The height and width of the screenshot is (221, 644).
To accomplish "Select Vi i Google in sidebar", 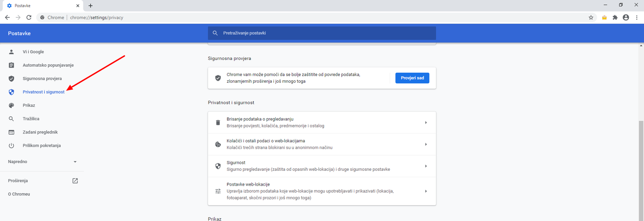I will (x=33, y=52).
